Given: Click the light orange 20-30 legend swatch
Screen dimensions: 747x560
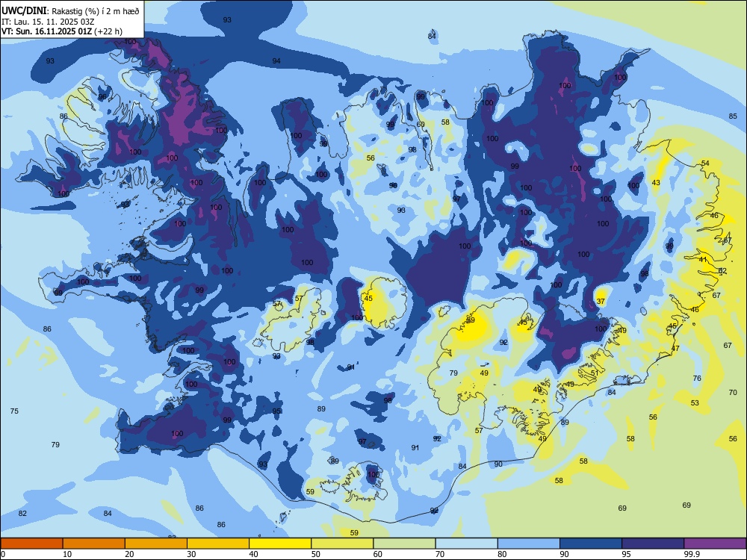Looking at the screenshot, I should (x=156, y=544).
